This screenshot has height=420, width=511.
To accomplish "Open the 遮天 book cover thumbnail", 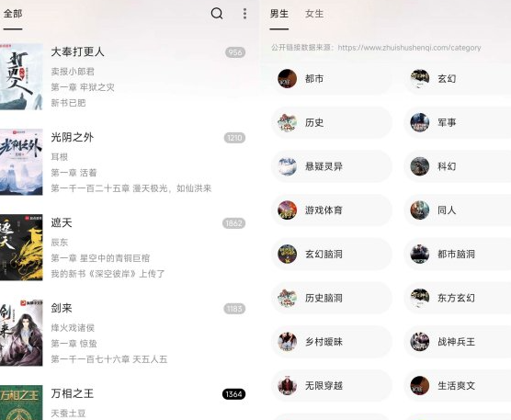I will tap(21, 247).
